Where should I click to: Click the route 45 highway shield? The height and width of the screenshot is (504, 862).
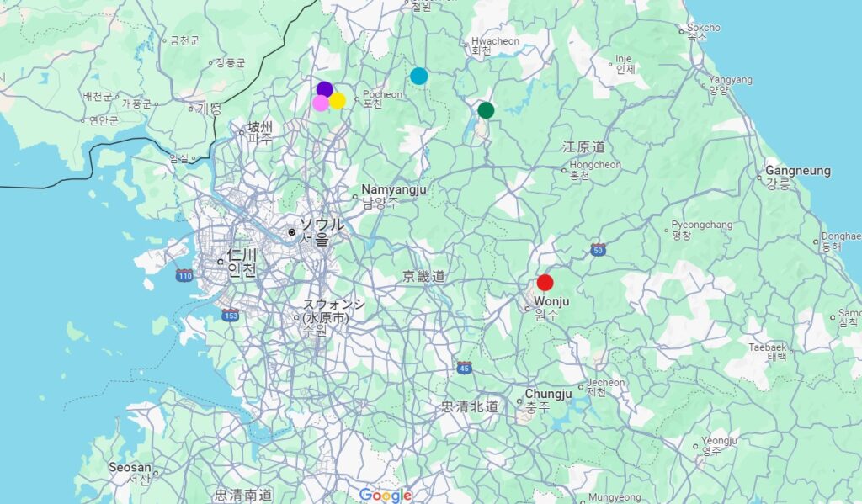[464, 368]
